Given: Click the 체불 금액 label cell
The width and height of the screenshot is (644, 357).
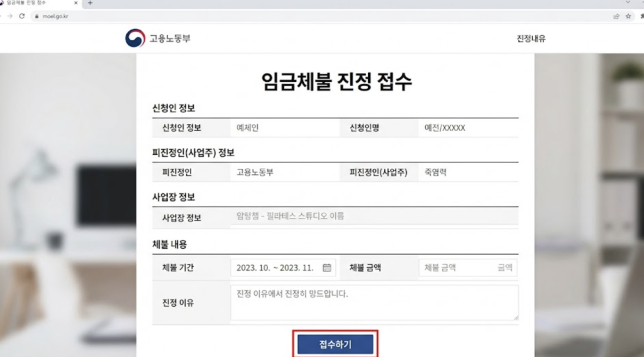Looking at the screenshot, I should pyautogui.click(x=379, y=268).
